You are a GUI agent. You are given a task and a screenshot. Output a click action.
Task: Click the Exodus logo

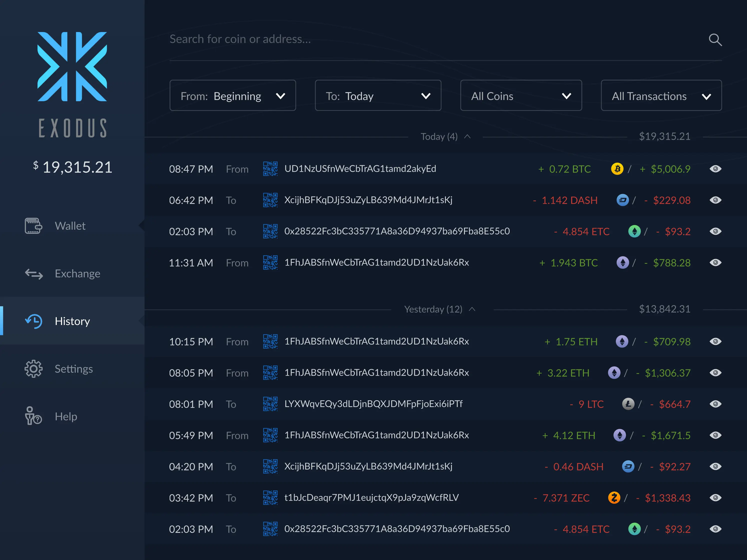[x=72, y=66]
